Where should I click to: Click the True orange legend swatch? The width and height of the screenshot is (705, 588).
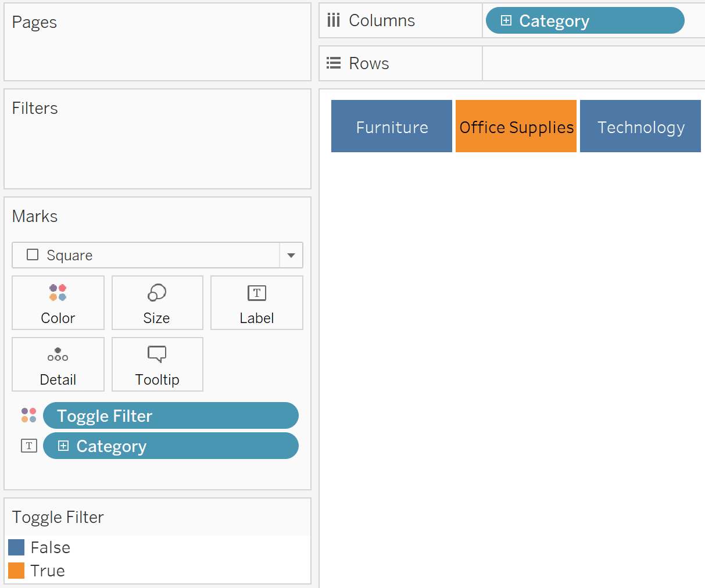tap(16, 571)
